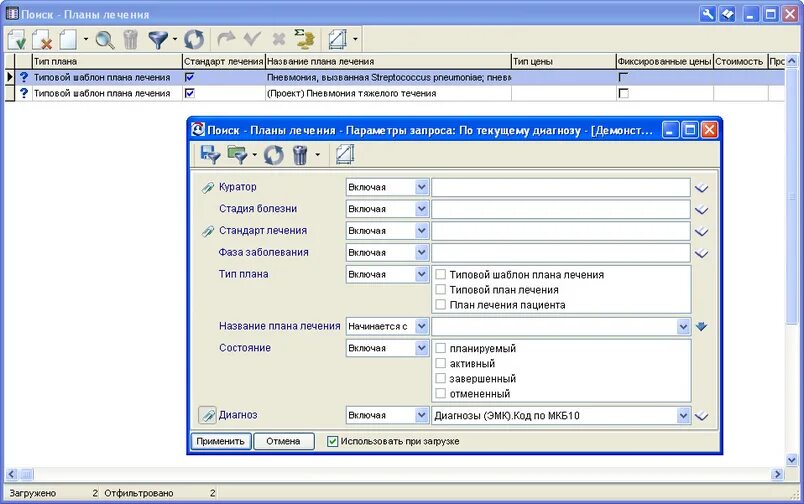
Task: Check the отмененный state option
Action: tap(440, 394)
